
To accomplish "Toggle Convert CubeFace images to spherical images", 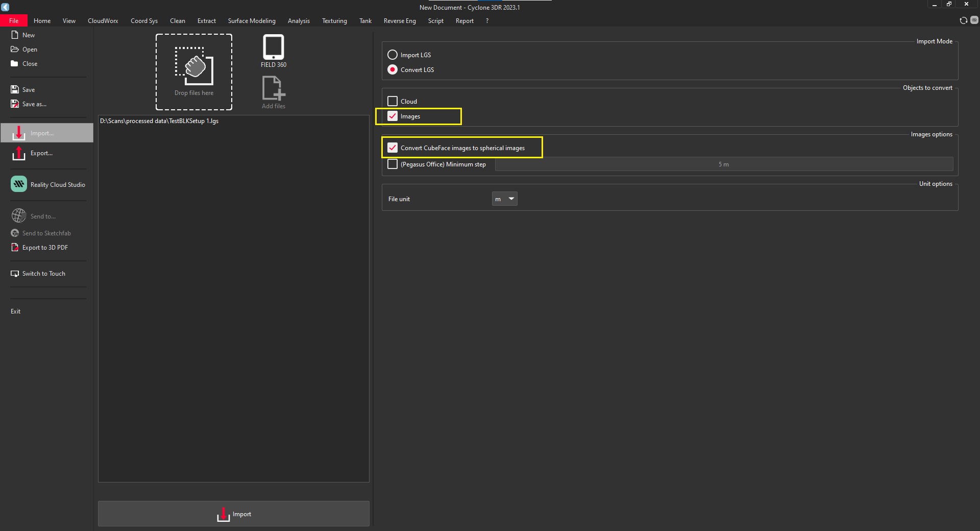I will click(x=393, y=148).
